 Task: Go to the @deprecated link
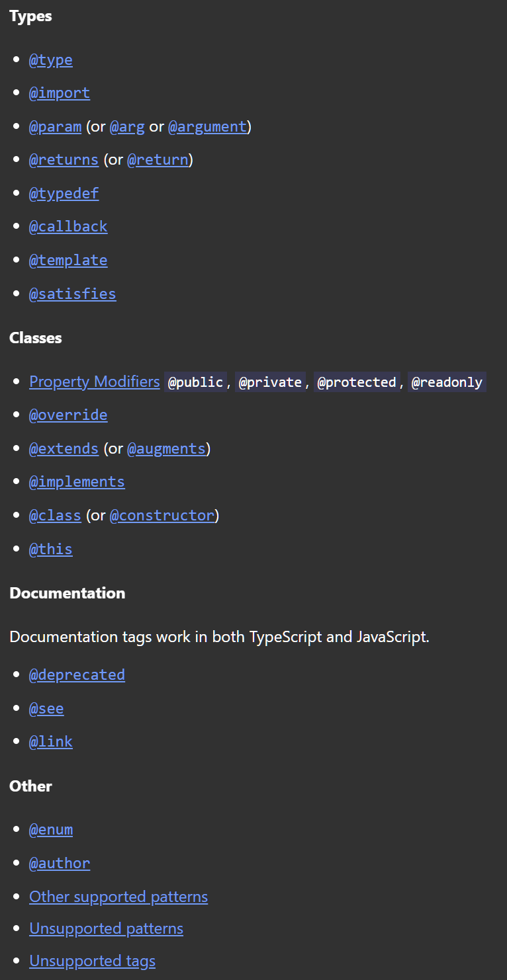(77, 675)
